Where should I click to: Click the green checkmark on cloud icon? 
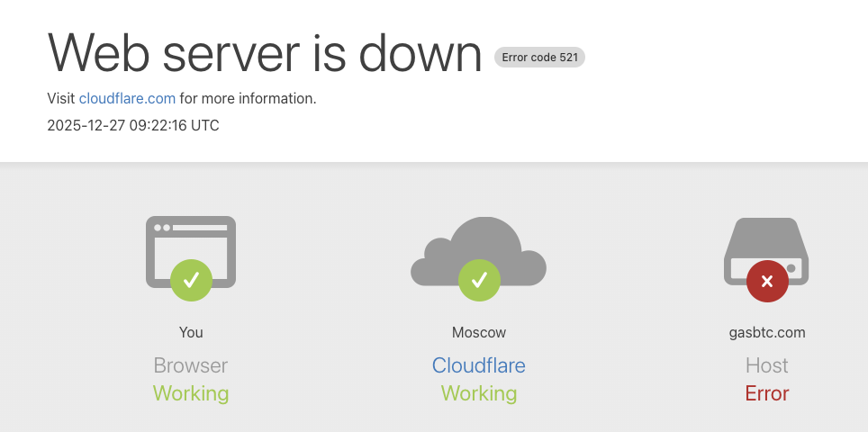(x=479, y=280)
